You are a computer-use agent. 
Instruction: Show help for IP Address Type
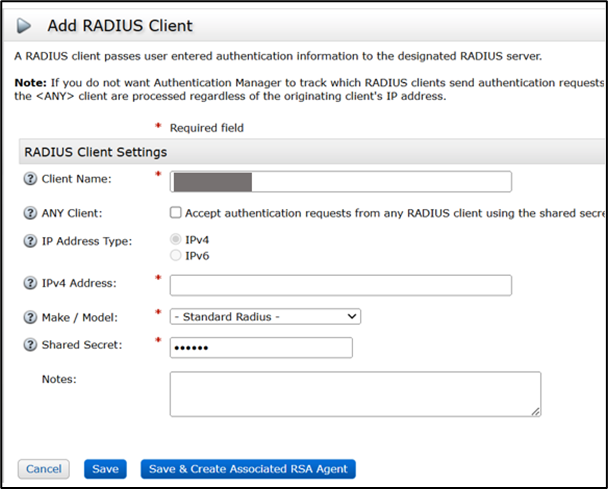(x=29, y=241)
